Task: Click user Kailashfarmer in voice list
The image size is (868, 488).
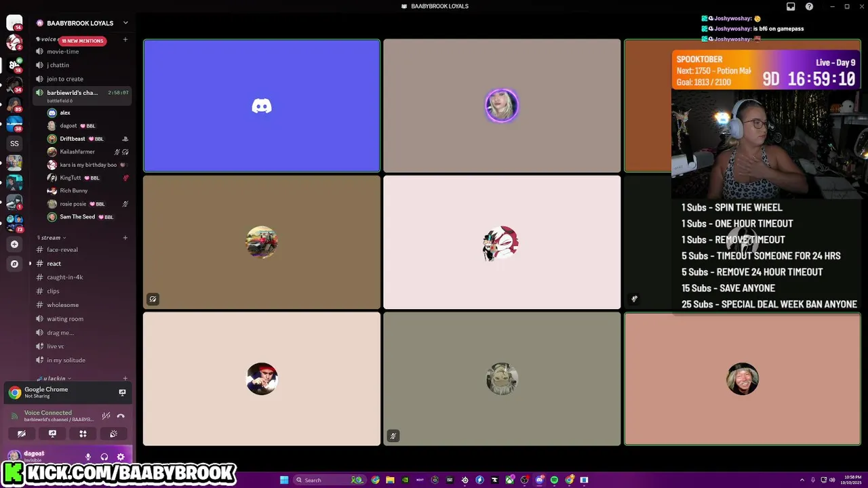Action: pos(87,152)
